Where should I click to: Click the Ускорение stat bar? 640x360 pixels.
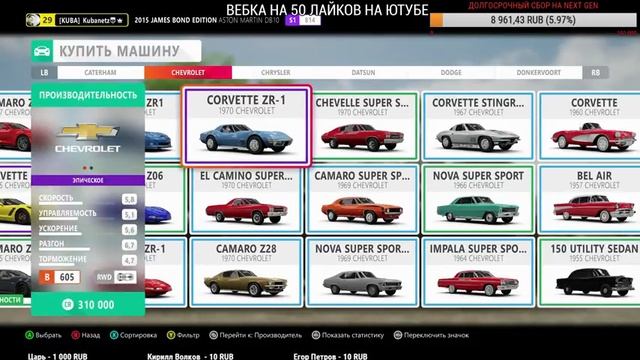point(88,229)
